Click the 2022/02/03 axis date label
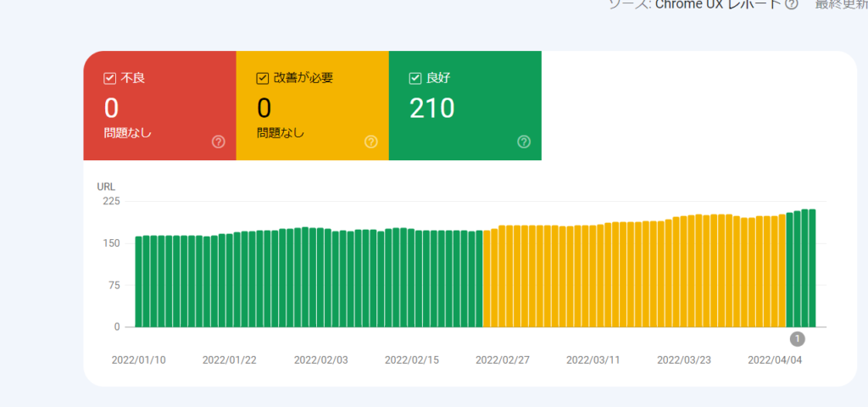The image size is (868, 407). tap(320, 360)
